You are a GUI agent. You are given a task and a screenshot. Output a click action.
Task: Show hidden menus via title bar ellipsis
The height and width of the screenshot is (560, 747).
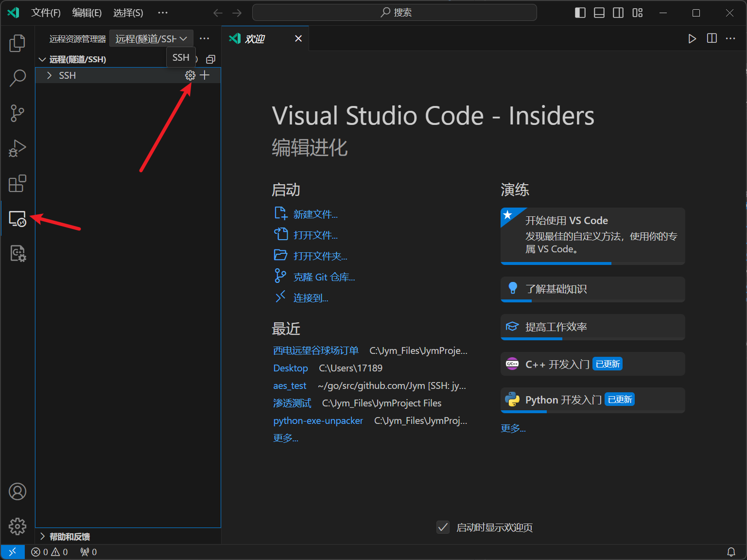point(163,13)
